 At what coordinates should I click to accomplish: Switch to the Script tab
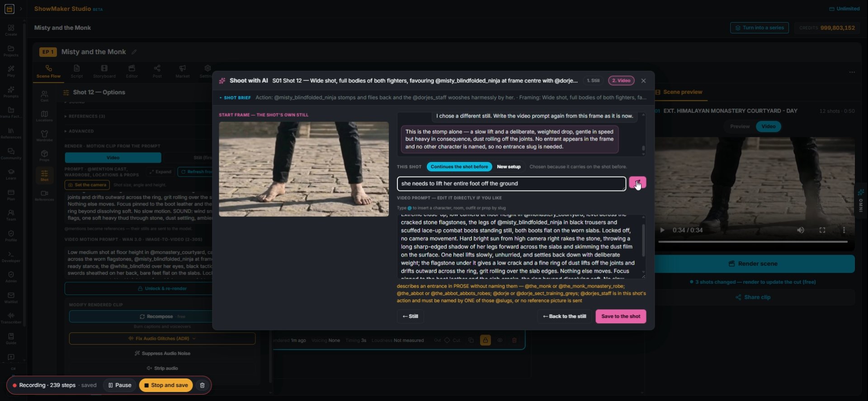(77, 71)
